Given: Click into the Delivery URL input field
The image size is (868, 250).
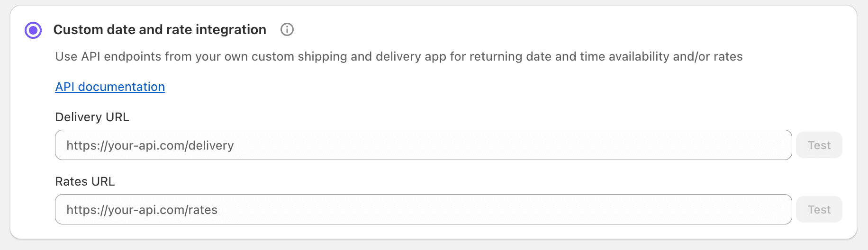Looking at the screenshot, I should click(423, 145).
